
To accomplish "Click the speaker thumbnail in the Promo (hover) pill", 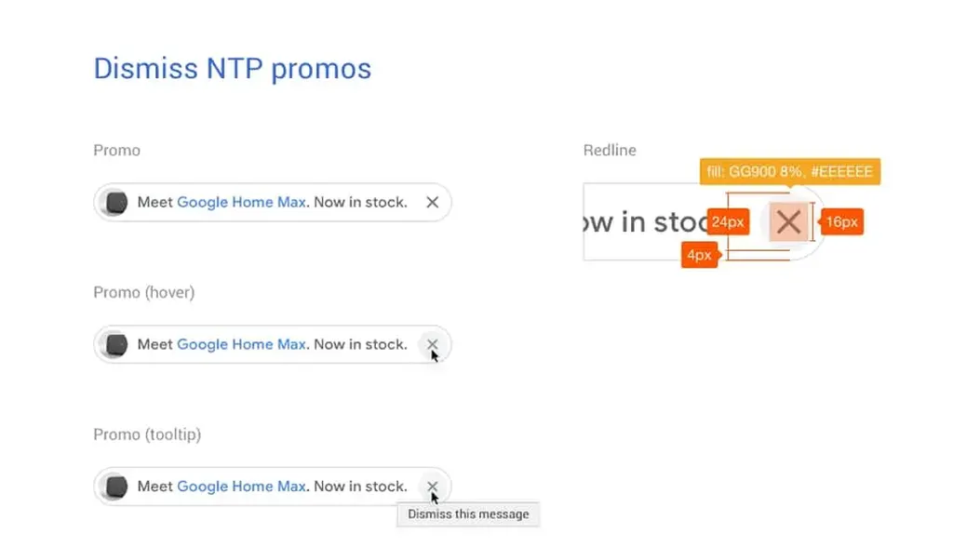I will (116, 344).
